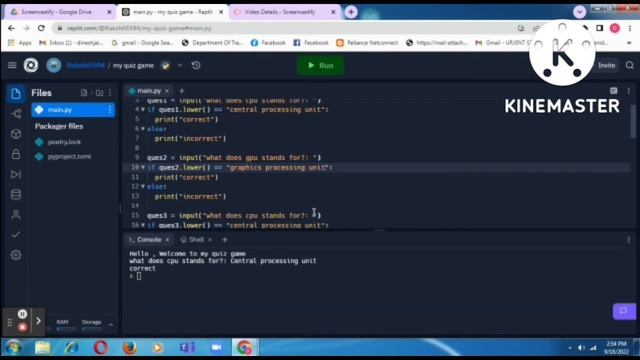Collapse the if block at line 4
Image resolution: width=640 pixels, height=360 pixels.
pos(143,109)
